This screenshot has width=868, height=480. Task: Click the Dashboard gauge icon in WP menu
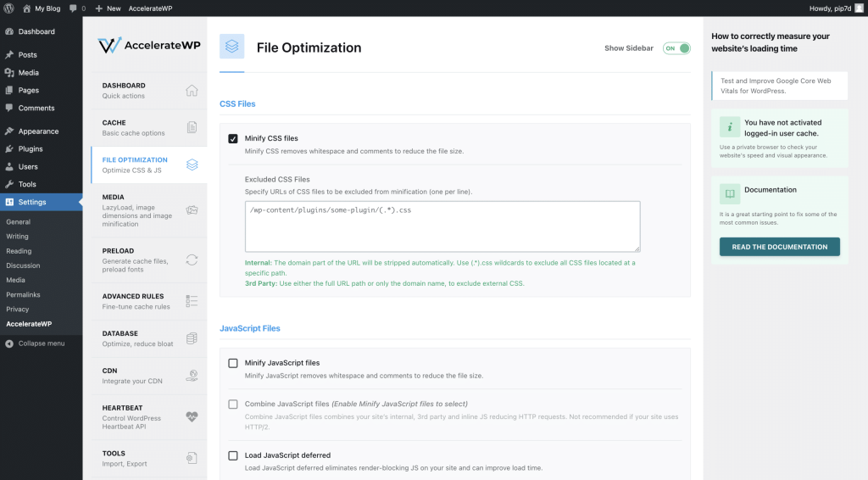pyautogui.click(x=9, y=31)
